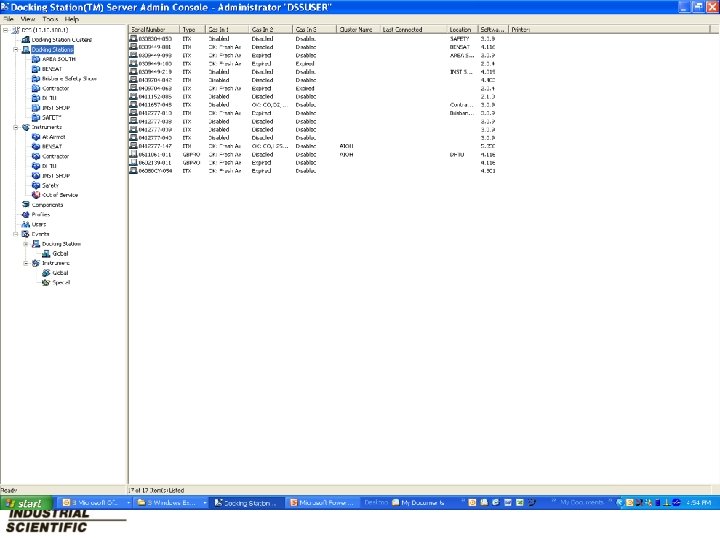Open the View menu
This screenshot has height=540, width=720.
[x=28, y=19]
